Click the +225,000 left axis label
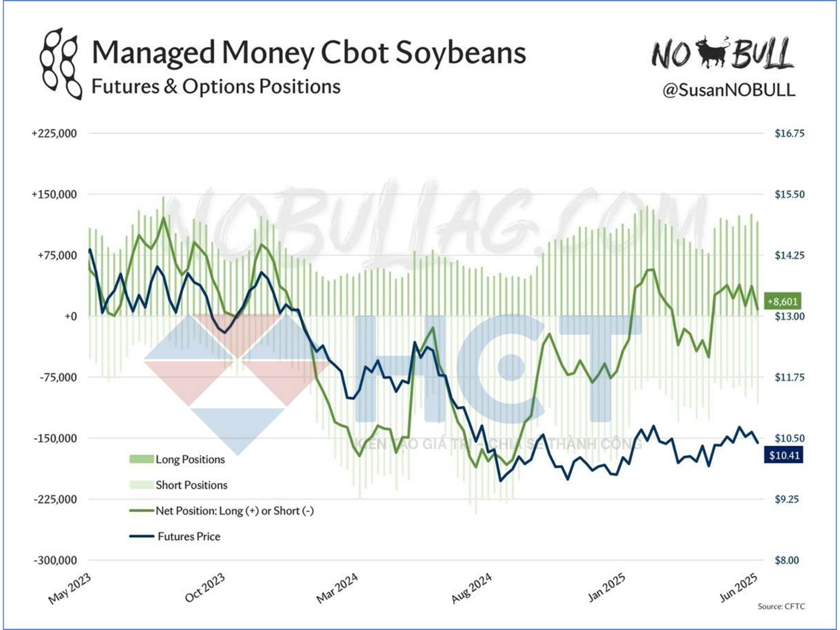The image size is (840, 630). pos(54,133)
